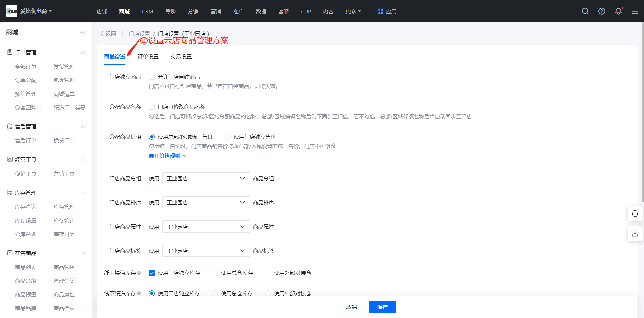
Task: Check 门店可修改商品名称
Action: [x=152, y=107]
